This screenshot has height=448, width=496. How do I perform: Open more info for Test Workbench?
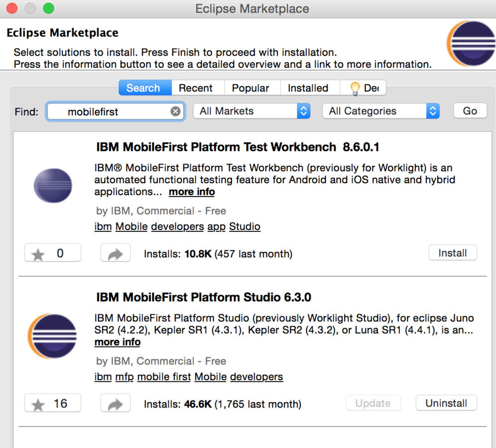tap(192, 192)
